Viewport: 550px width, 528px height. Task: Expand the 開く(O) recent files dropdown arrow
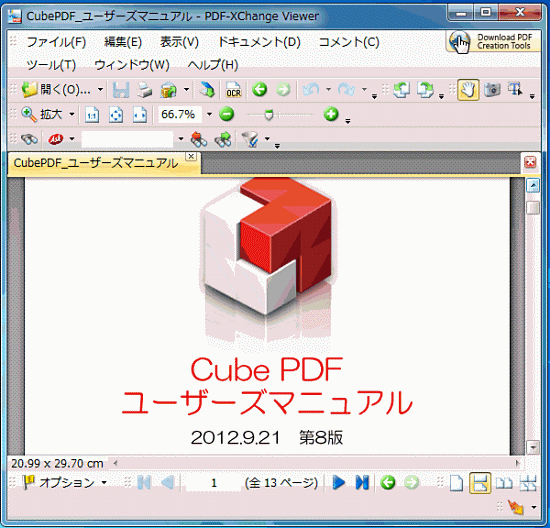100,90
